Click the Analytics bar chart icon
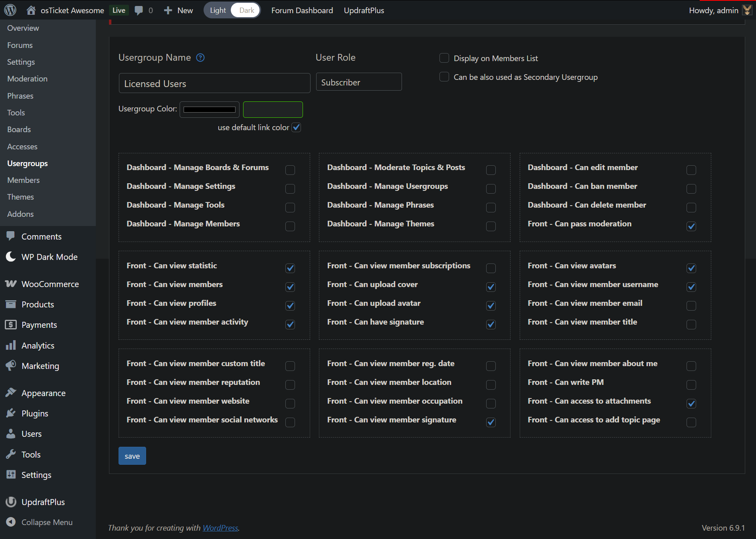756x539 pixels. [11, 345]
